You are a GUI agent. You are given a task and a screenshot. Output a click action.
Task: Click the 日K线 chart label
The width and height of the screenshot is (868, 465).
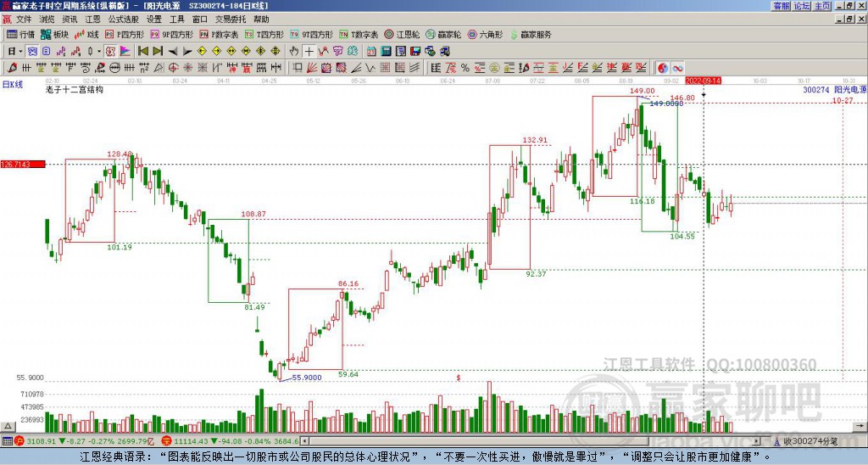pyautogui.click(x=12, y=84)
